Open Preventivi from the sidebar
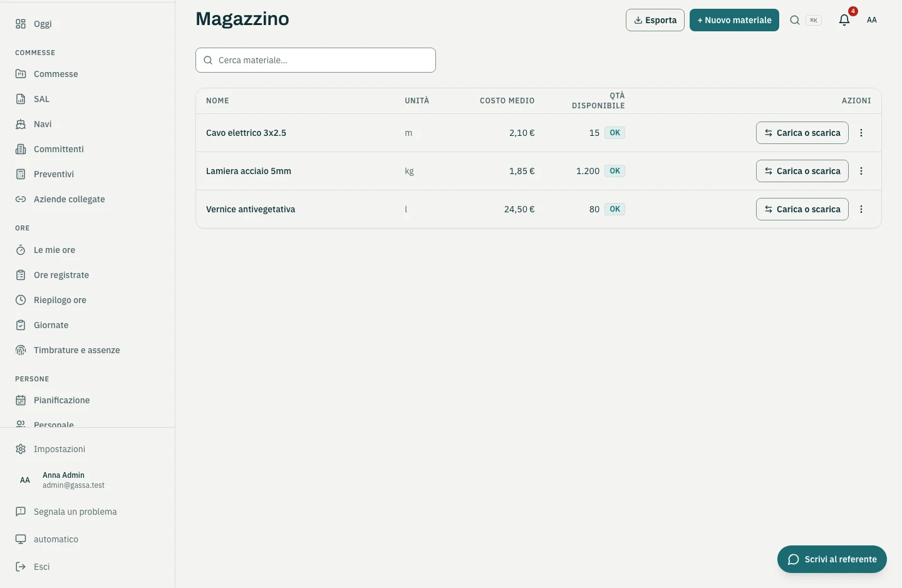 pos(88,174)
